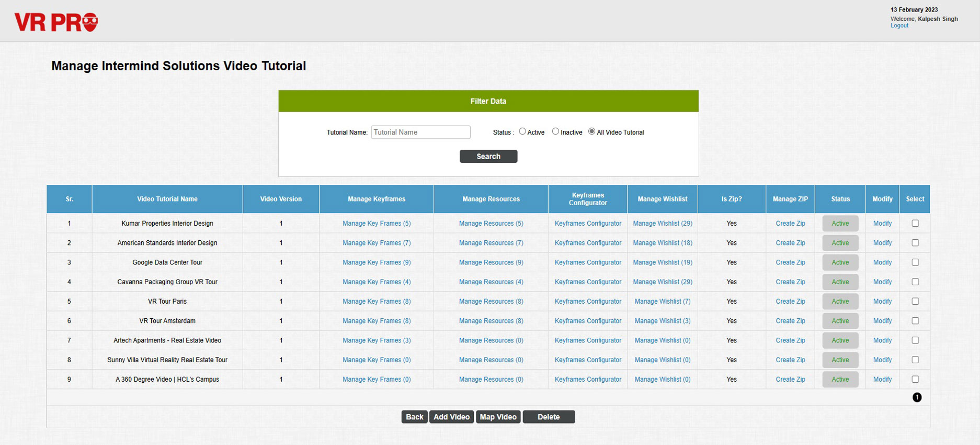Toggle Active status for Kumar Properties row
Image resolution: width=980 pixels, height=445 pixels.
pos(840,223)
